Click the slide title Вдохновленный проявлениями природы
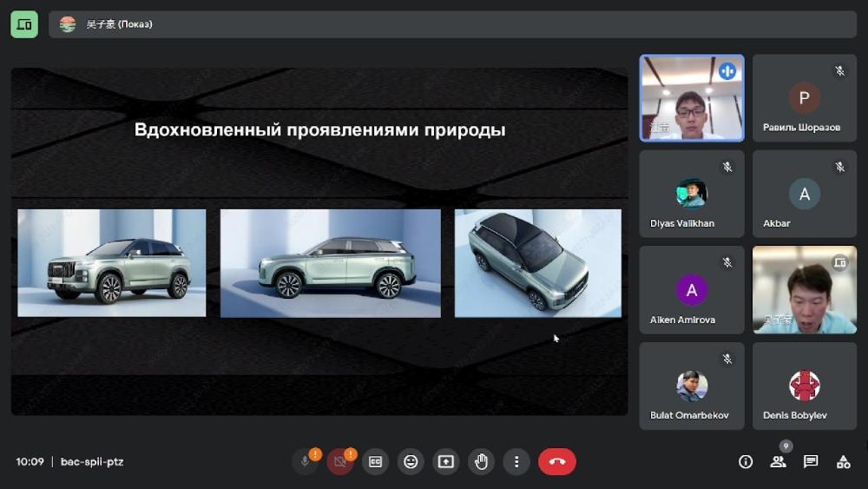868x489 pixels. coord(320,129)
